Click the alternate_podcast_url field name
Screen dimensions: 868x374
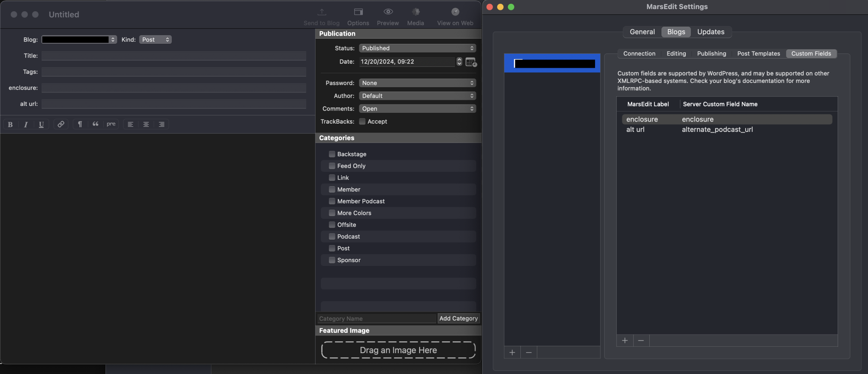coord(717,129)
